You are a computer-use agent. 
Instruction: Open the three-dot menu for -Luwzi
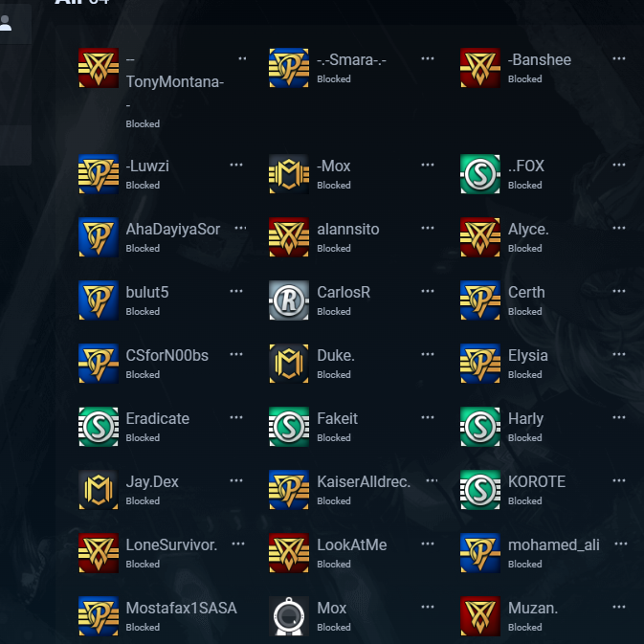point(236,166)
